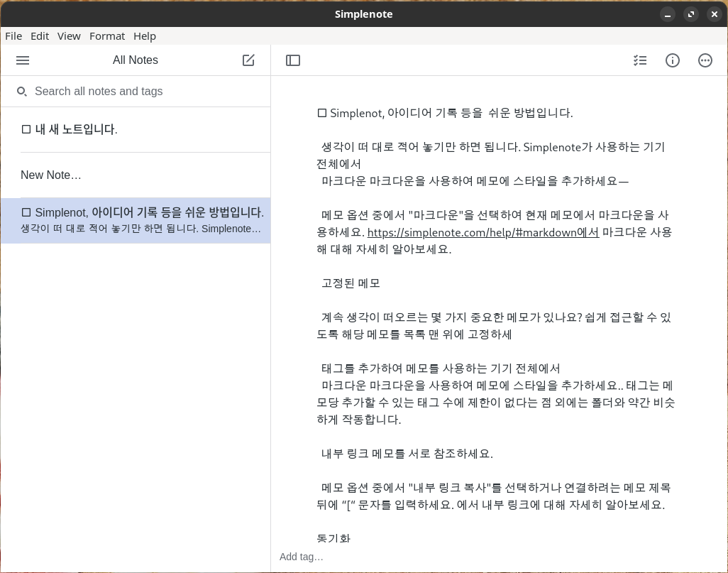Viewport: 728px width, 573px height.
Task: Open the hamburger navigation menu
Action: pyautogui.click(x=23, y=60)
